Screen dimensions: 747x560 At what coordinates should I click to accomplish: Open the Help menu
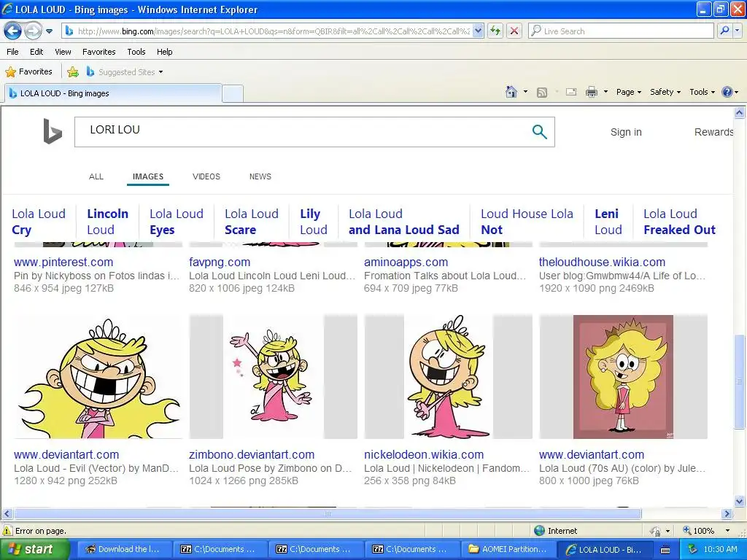click(164, 52)
